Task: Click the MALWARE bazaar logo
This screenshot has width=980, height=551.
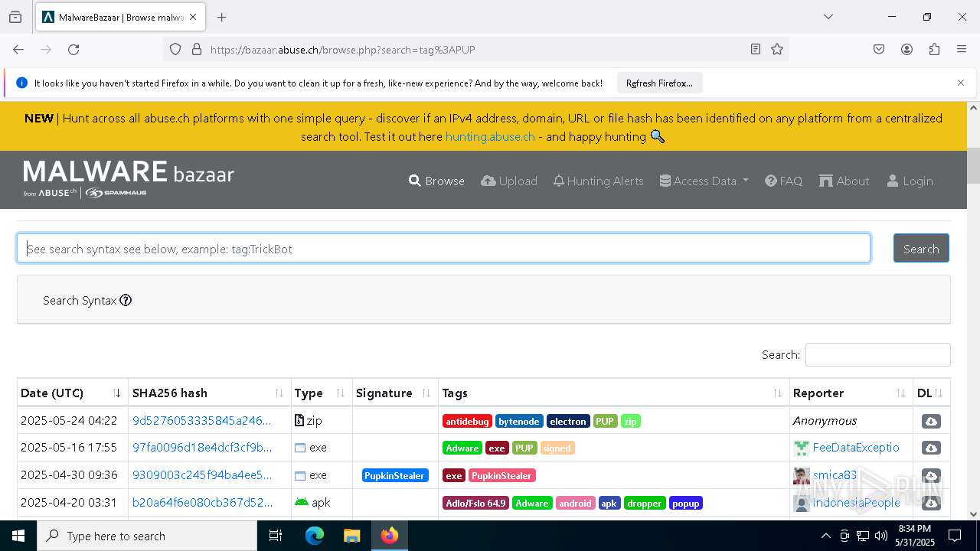Action: point(129,178)
